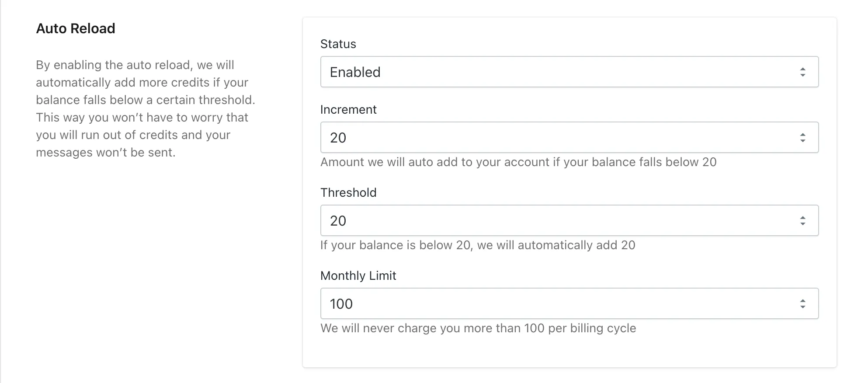The image size is (868, 383).
Task: Click the Increment field label
Action: coord(348,109)
